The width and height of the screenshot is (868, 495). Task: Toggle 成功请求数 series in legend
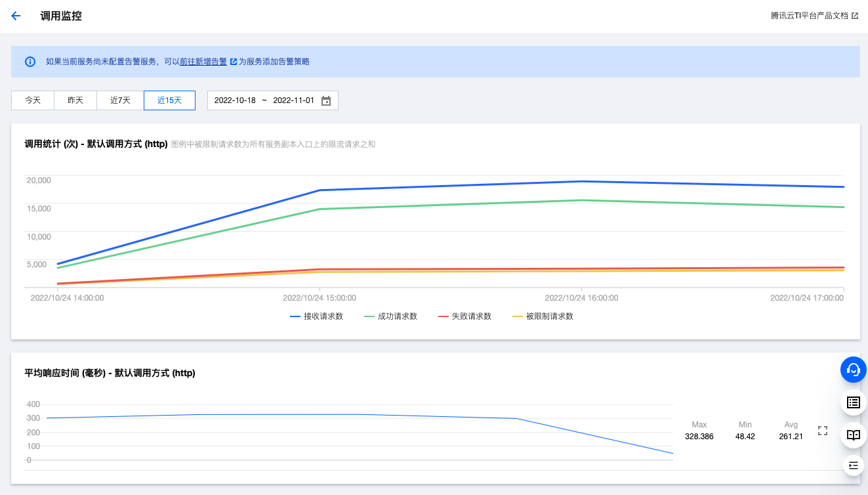[391, 316]
